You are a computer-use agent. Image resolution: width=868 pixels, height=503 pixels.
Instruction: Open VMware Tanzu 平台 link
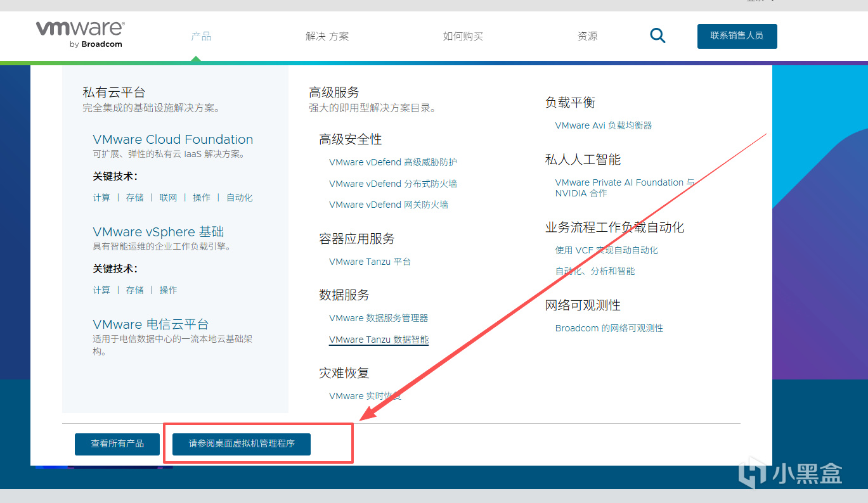pos(370,262)
